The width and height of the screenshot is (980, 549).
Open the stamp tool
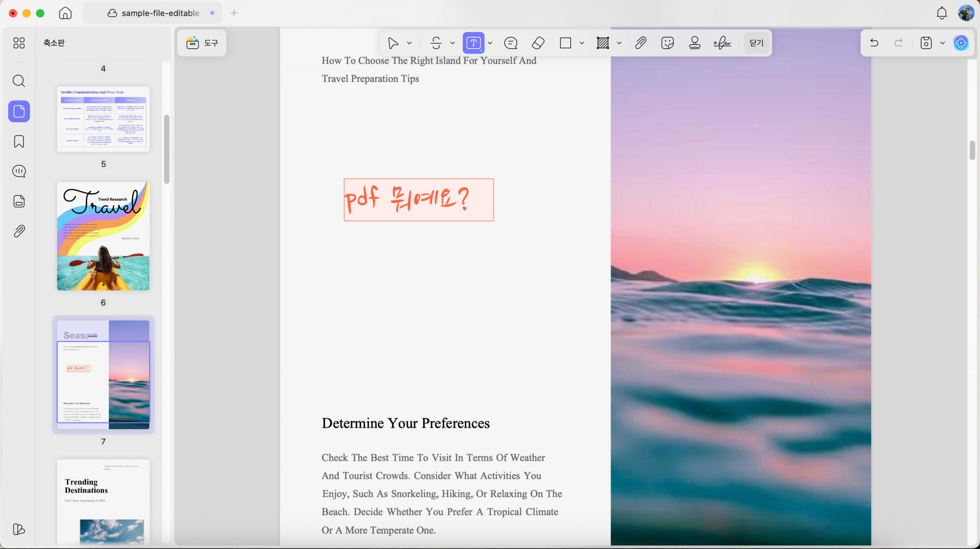(x=694, y=43)
